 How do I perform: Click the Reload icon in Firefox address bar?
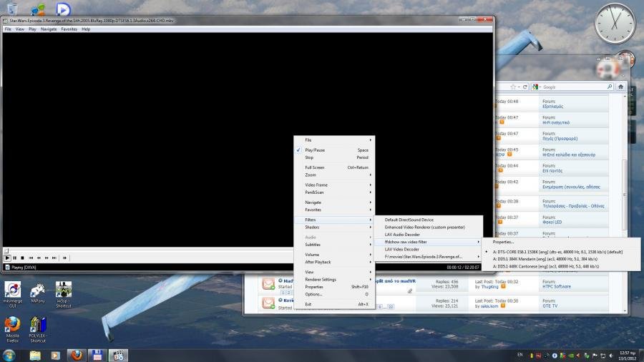click(x=525, y=87)
